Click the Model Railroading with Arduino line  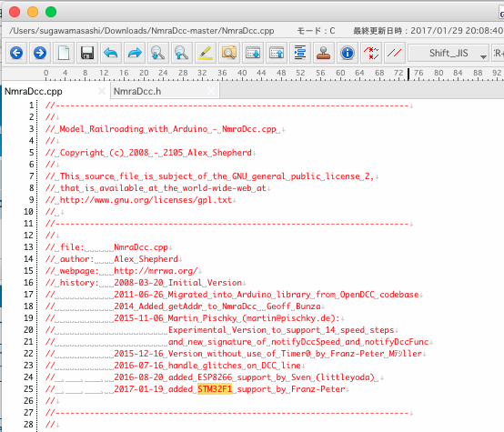[x=161, y=129]
